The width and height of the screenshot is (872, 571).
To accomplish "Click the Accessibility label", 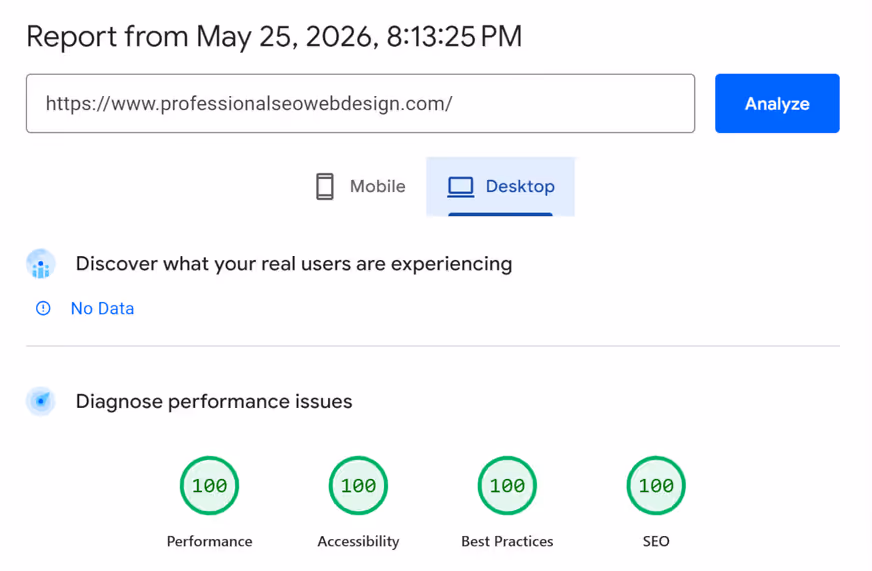I will click(358, 542).
